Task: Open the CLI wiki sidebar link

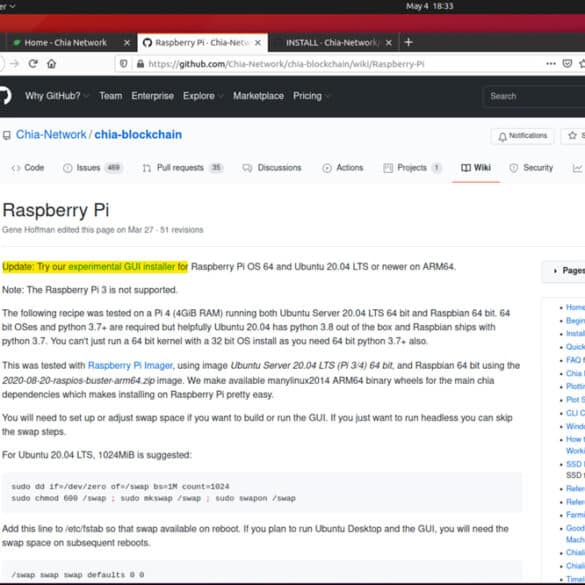Action: click(x=575, y=413)
